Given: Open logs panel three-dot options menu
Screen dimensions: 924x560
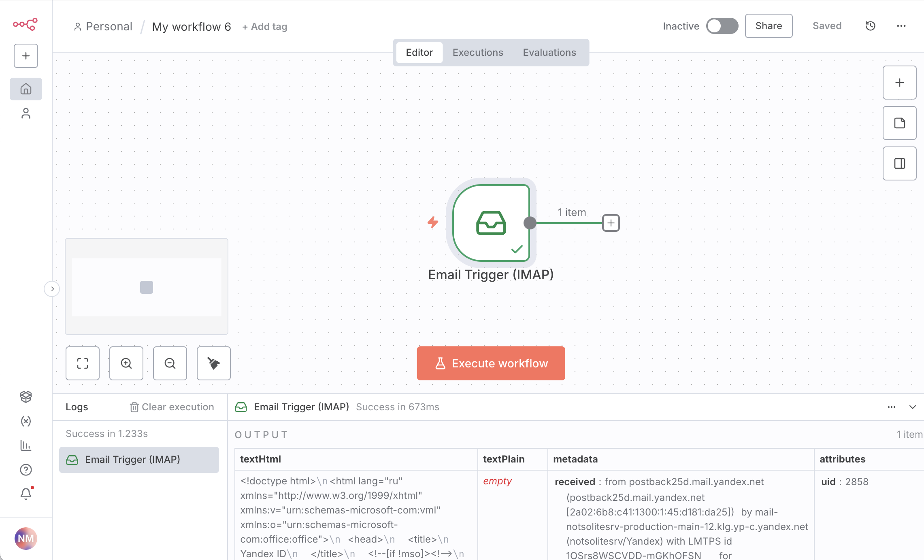Looking at the screenshot, I should [x=891, y=407].
